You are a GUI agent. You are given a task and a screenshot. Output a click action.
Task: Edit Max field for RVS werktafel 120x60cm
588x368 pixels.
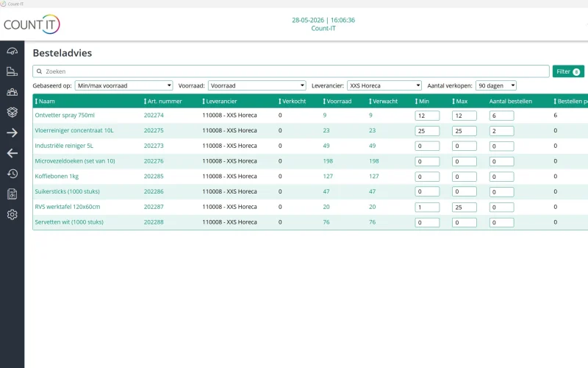pyautogui.click(x=465, y=208)
